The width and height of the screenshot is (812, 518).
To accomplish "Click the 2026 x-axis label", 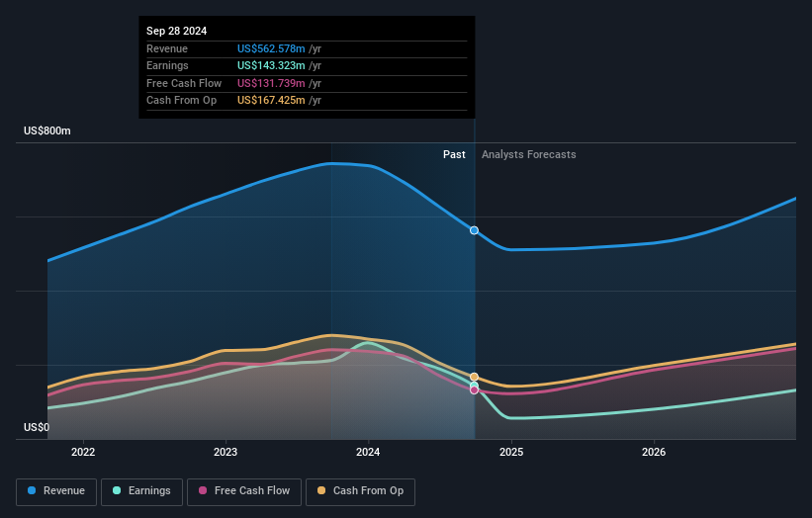I will click(654, 452).
